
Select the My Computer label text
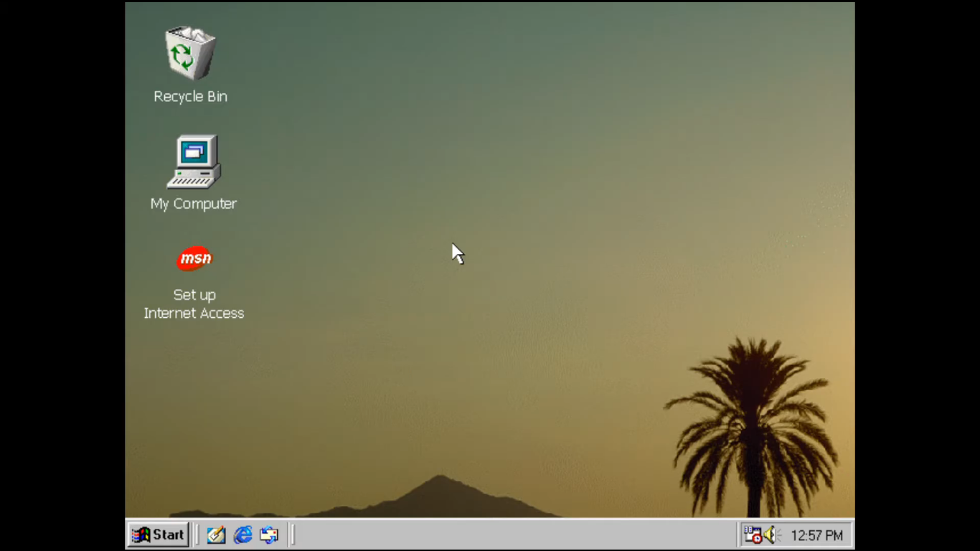[193, 204]
